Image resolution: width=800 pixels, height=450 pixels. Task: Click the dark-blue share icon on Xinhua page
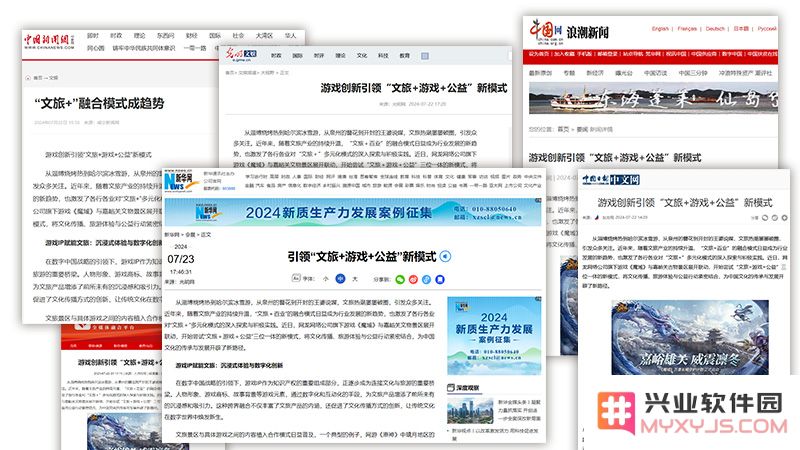(x=440, y=279)
